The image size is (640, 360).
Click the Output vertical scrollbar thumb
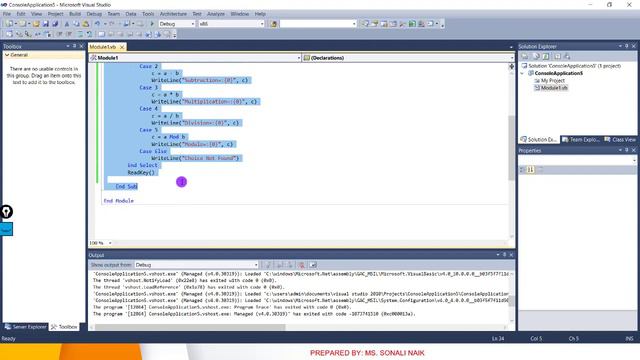click(511, 301)
